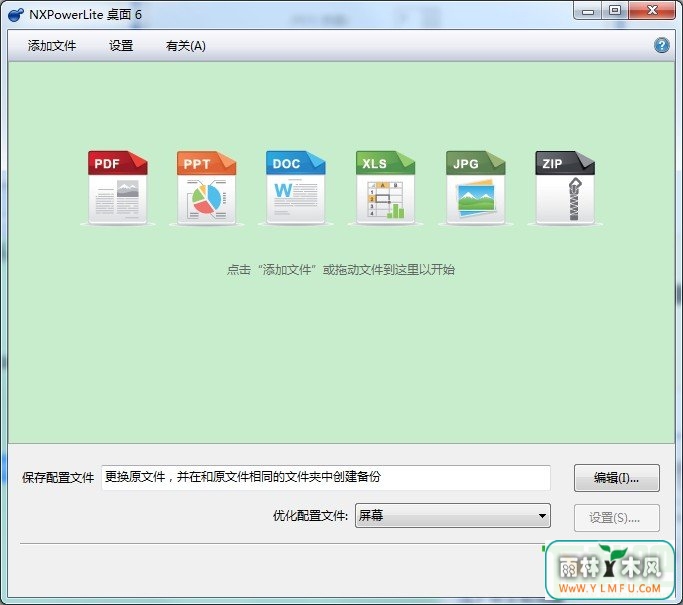
Task: Click the PDF file type icon
Action: click(118, 188)
